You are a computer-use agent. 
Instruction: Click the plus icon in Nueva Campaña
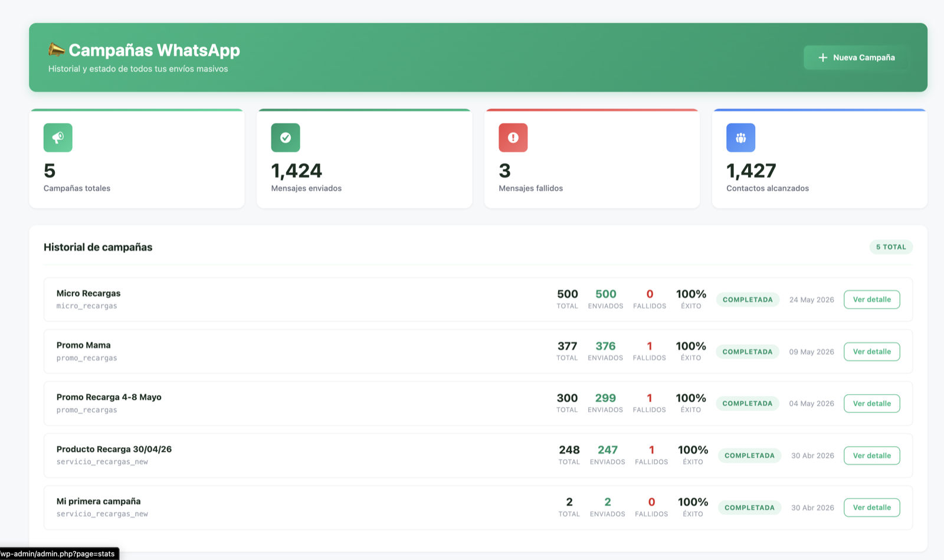tap(823, 57)
